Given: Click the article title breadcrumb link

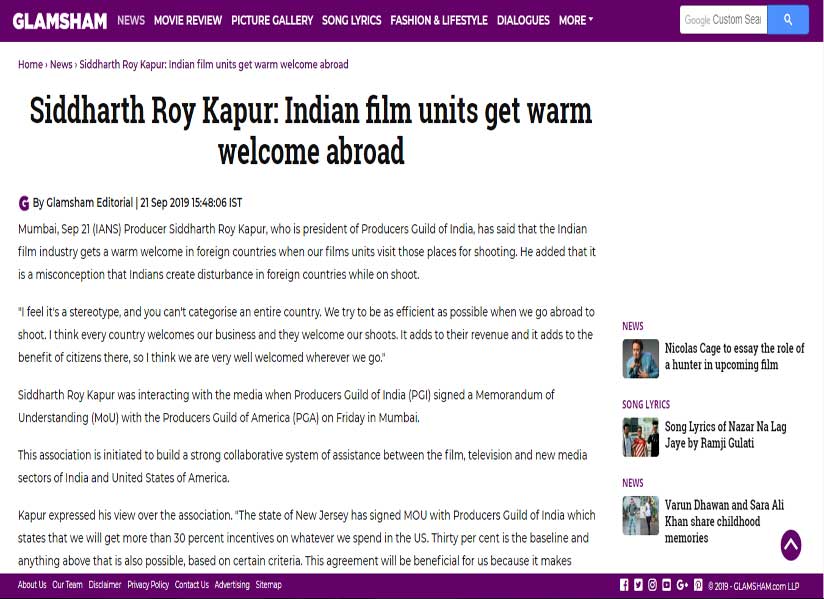Looking at the screenshot, I should (214, 65).
